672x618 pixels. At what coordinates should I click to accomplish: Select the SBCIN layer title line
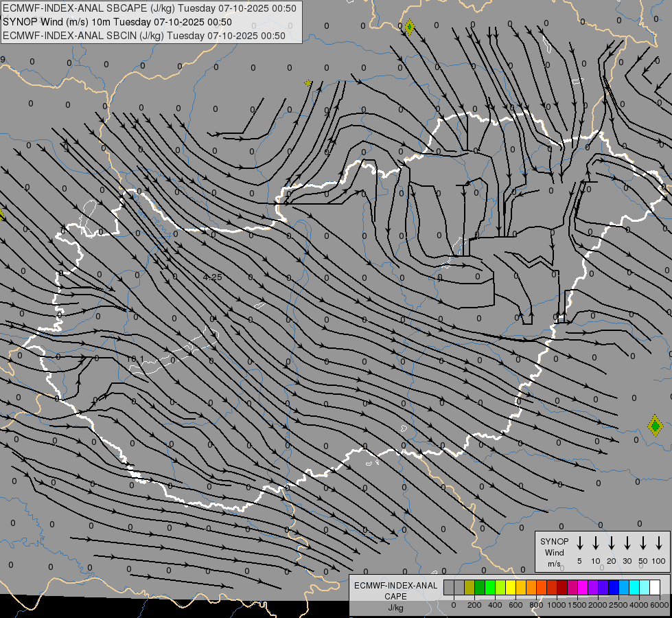click(x=144, y=36)
